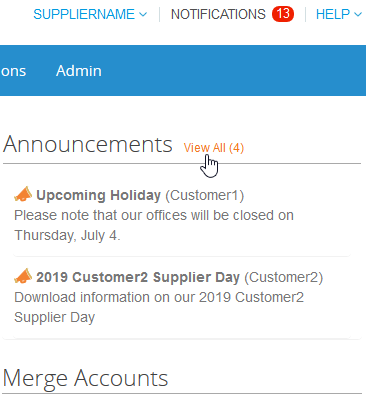Click the offices closed Thursday, July 4 text

(154, 225)
